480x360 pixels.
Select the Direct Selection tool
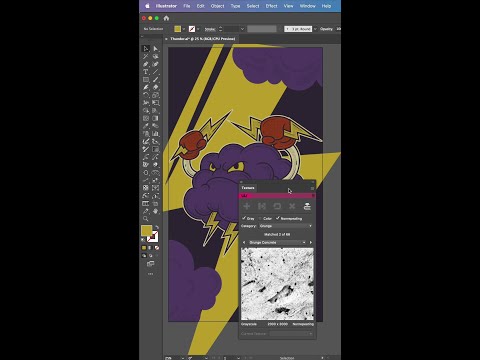155,49
